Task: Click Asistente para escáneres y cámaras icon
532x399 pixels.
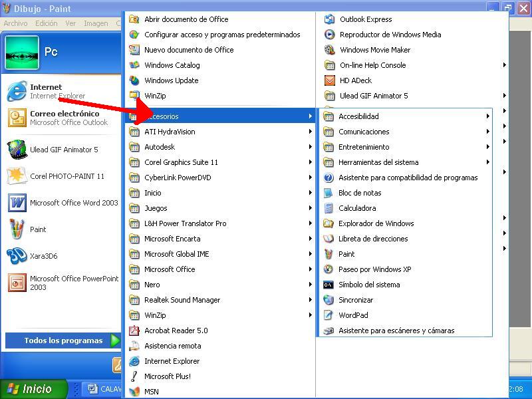Action: pyautogui.click(x=329, y=331)
